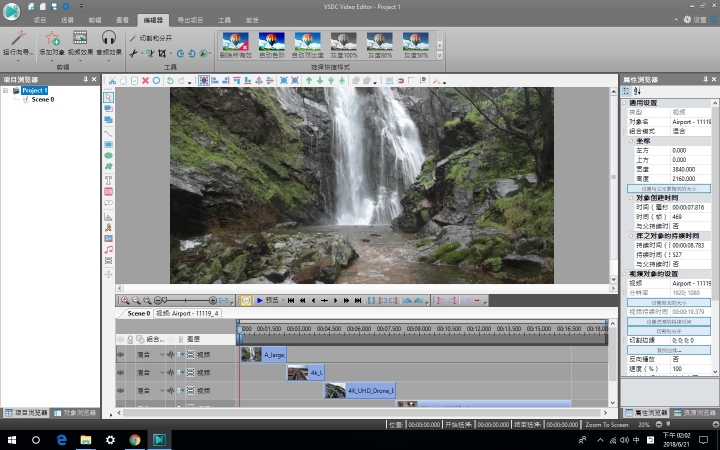720x450 pixels.
Task: Click the timeline zoom in magnifier
Action: (125, 300)
